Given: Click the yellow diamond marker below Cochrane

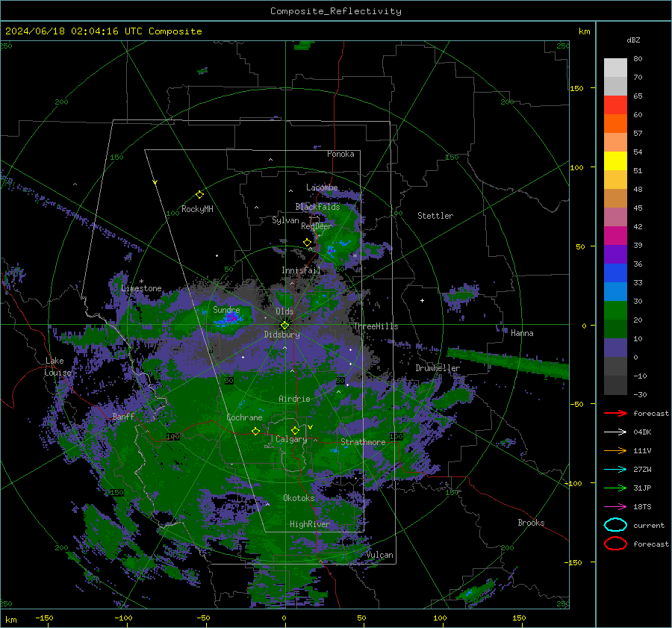Looking at the screenshot, I should (255, 431).
